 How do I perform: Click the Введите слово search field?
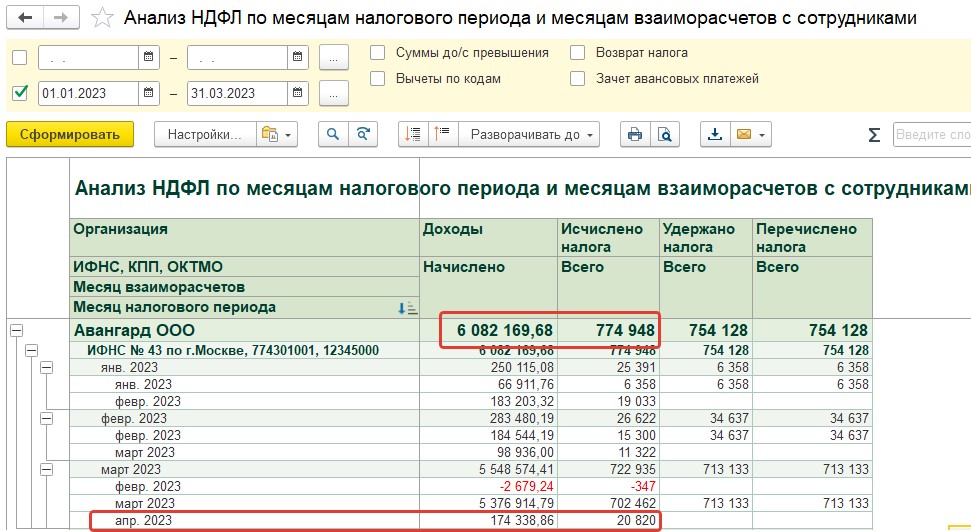point(932,134)
